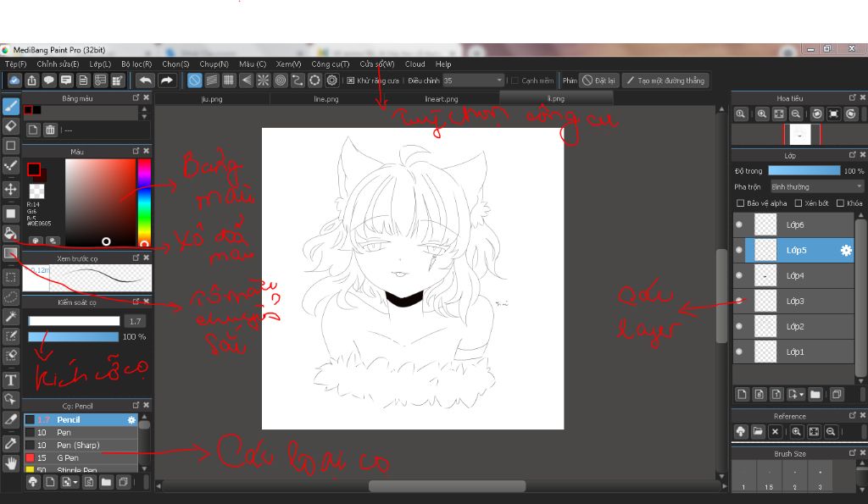Open the Bộ lọc(R) menu
This screenshot has height=504, width=868.
click(x=136, y=64)
